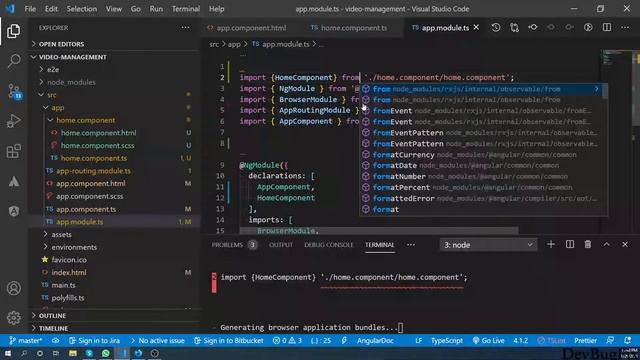Open Source Control view with badge

[14, 91]
